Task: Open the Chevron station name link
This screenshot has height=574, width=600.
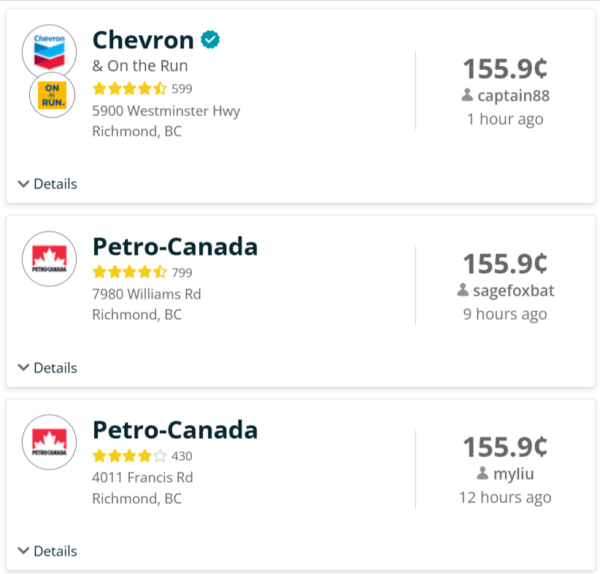Action: [x=143, y=40]
